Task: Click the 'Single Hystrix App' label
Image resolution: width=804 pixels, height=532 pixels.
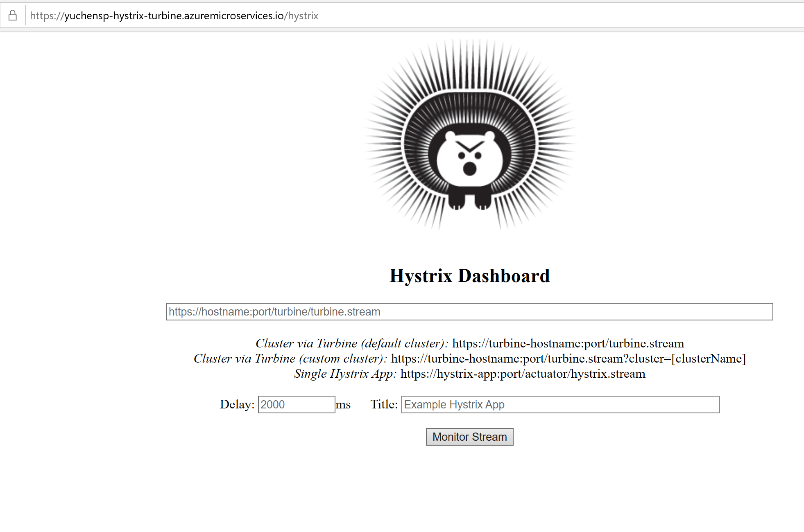Action: (x=345, y=374)
